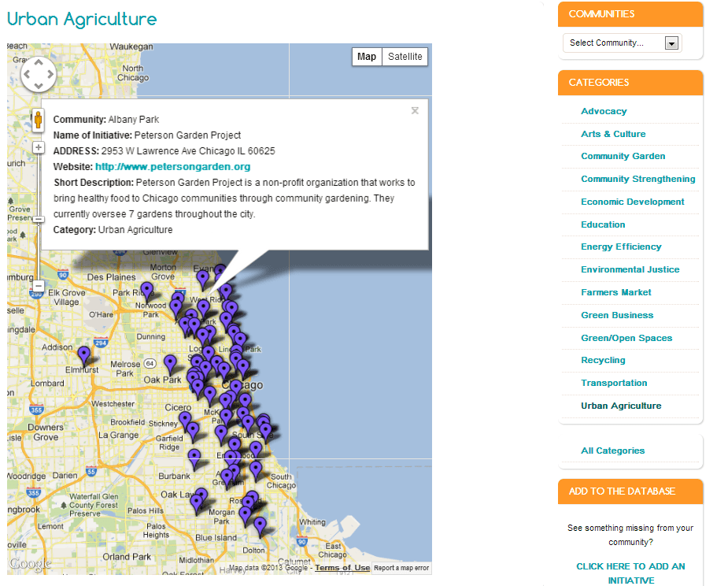The image size is (728, 586).
Task: Zoom out with the minus button
Action: pos(38,286)
